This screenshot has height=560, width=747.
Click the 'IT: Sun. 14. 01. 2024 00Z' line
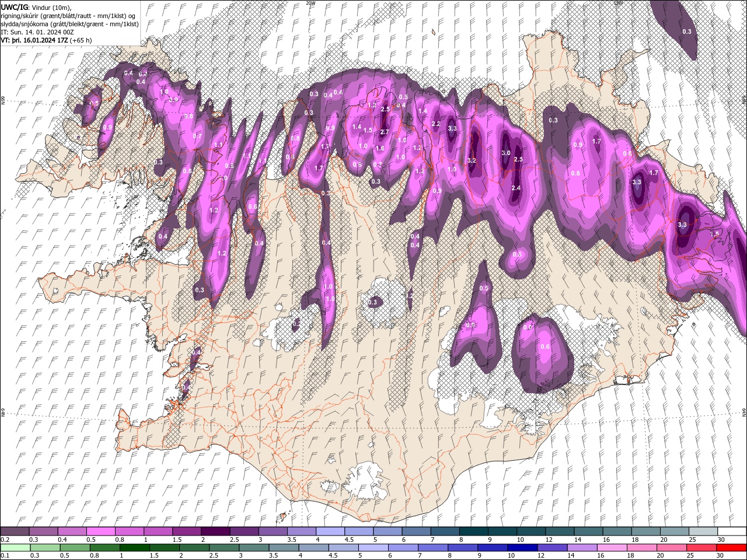pyautogui.click(x=38, y=32)
